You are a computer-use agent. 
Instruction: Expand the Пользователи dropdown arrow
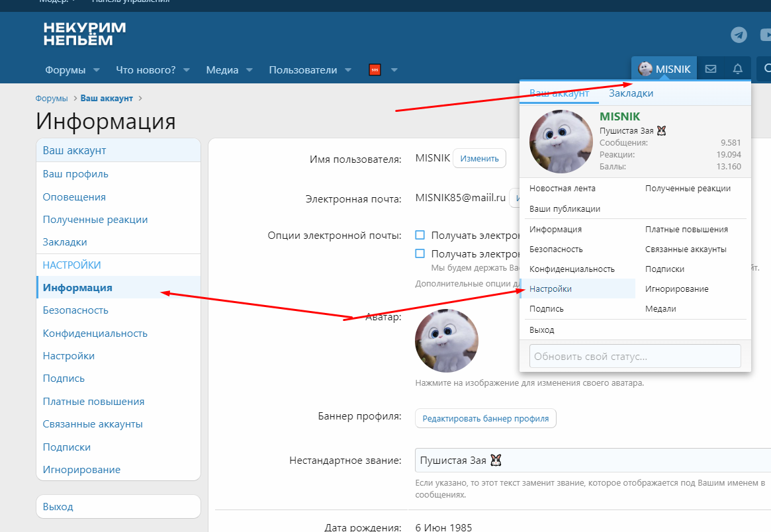click(348, 70)
